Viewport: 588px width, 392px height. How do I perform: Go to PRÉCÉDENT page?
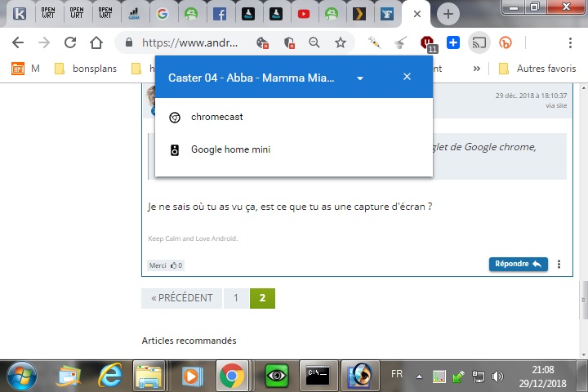tap(181, 298)
